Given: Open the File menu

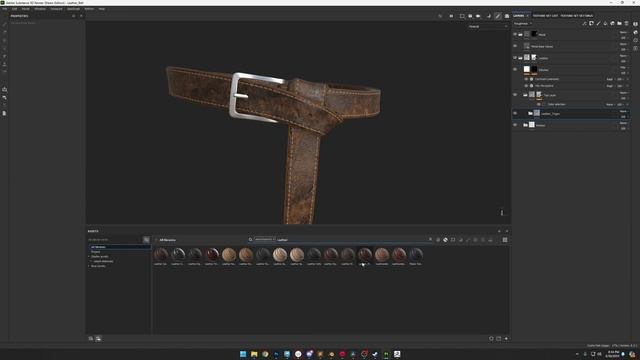Looking at the screenshot, I should [x=4, y=9].
